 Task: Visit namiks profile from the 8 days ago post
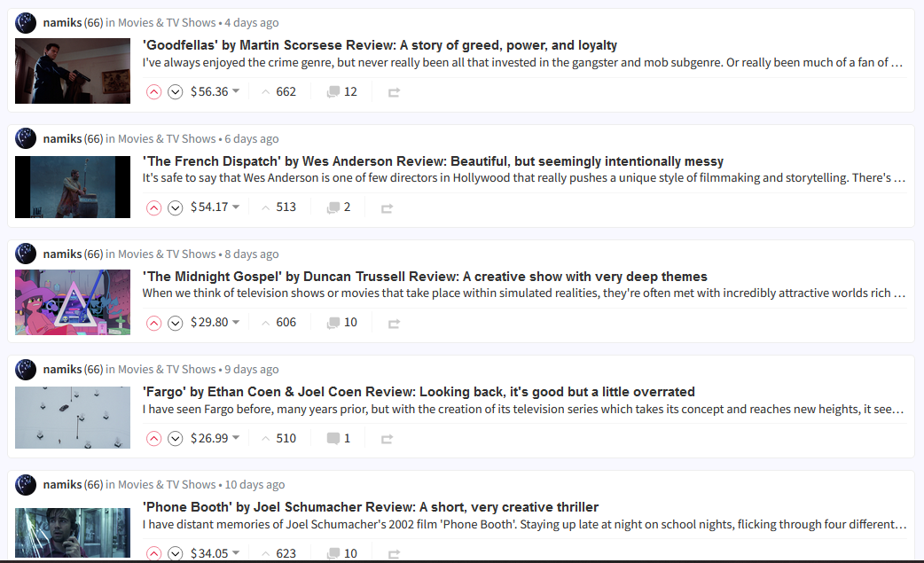[62, 254]
